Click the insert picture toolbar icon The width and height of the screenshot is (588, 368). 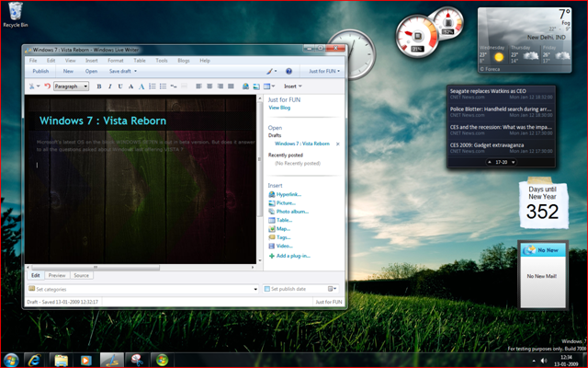(x=256, y=86)
